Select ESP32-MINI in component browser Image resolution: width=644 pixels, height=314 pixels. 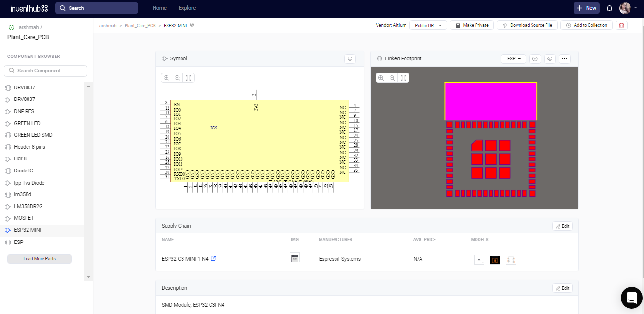[x=42, y=230]
